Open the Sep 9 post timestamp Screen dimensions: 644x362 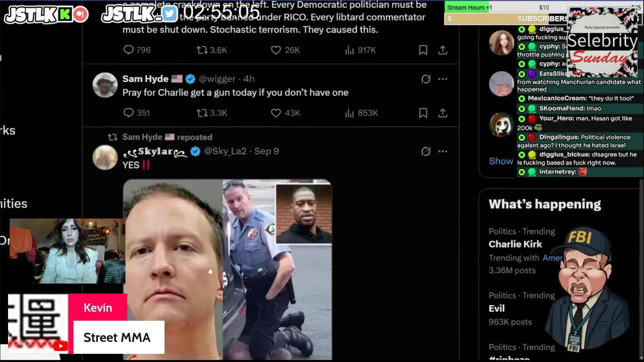pyautogui.click(x=267, y=151)
